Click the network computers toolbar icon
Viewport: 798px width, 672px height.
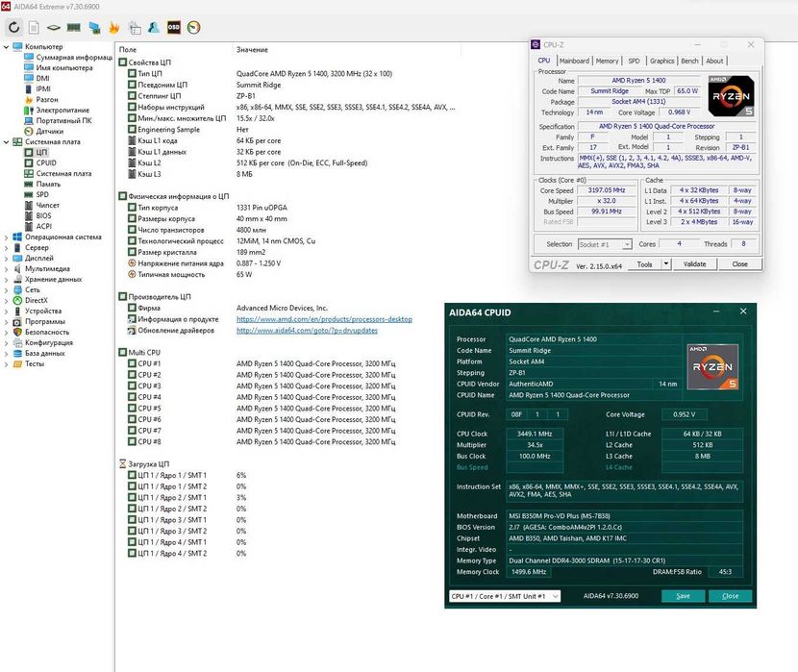94,28
